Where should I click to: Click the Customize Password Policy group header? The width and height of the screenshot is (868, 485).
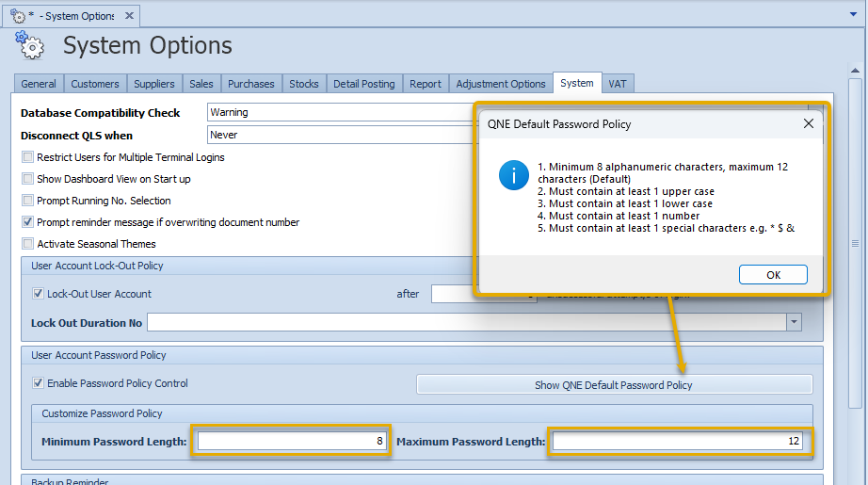422,413
